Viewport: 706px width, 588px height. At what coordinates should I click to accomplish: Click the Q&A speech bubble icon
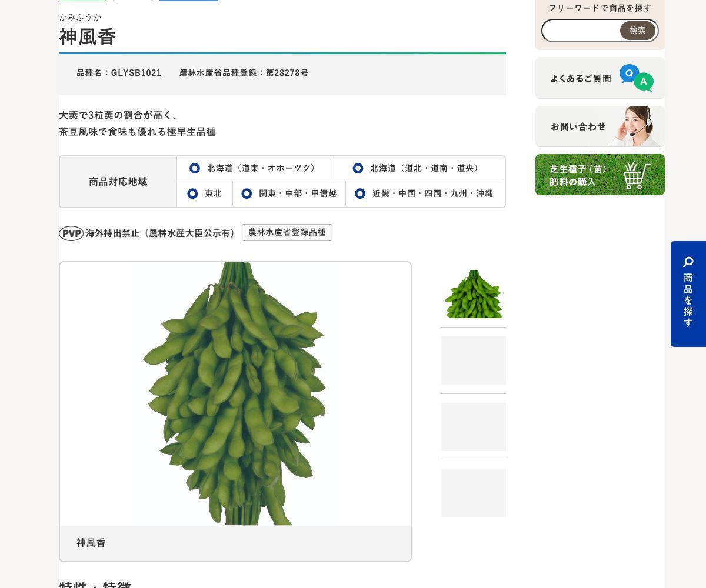[x=637, y=78]
